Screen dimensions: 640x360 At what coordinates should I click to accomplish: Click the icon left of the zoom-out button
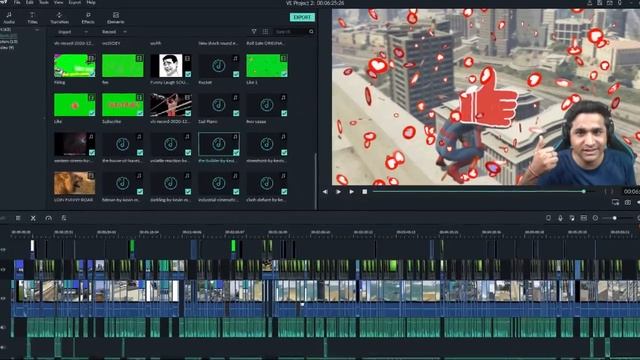(584, 218)
